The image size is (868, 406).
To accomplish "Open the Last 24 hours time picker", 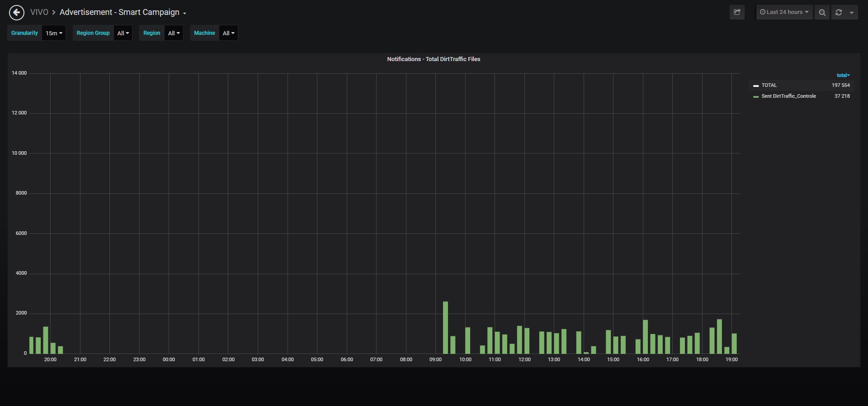I will [784, 12].
